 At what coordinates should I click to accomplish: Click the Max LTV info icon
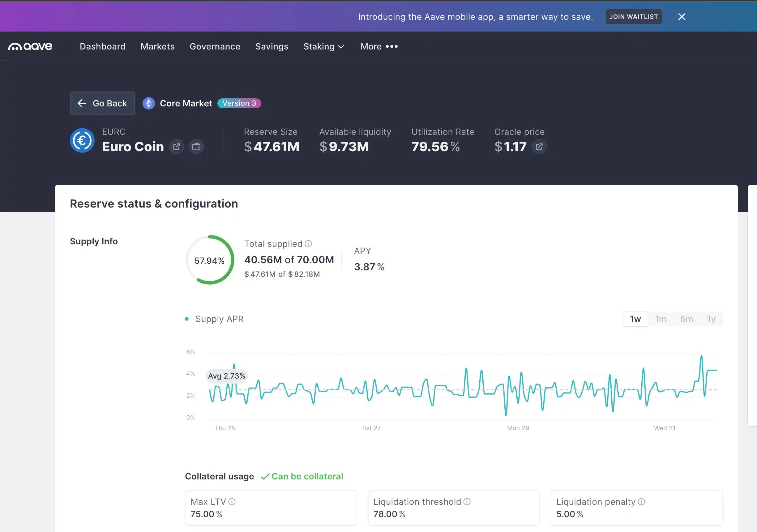coord(232,502)
